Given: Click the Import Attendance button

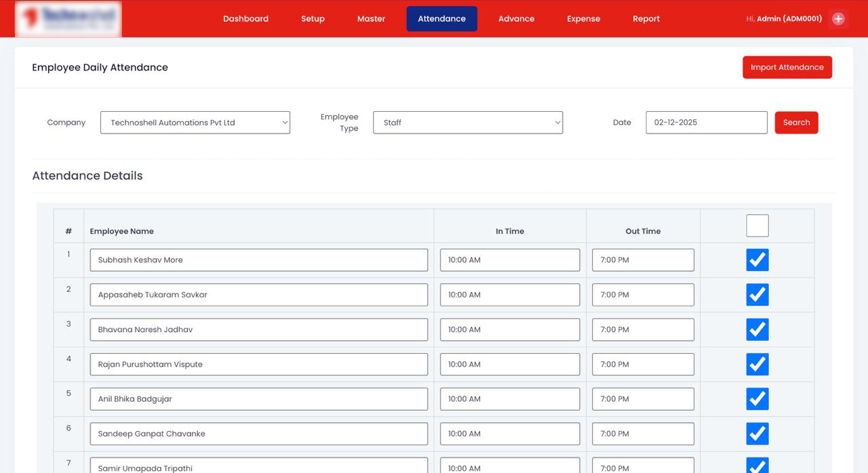Looking at the screenshot, I should 787,67.
